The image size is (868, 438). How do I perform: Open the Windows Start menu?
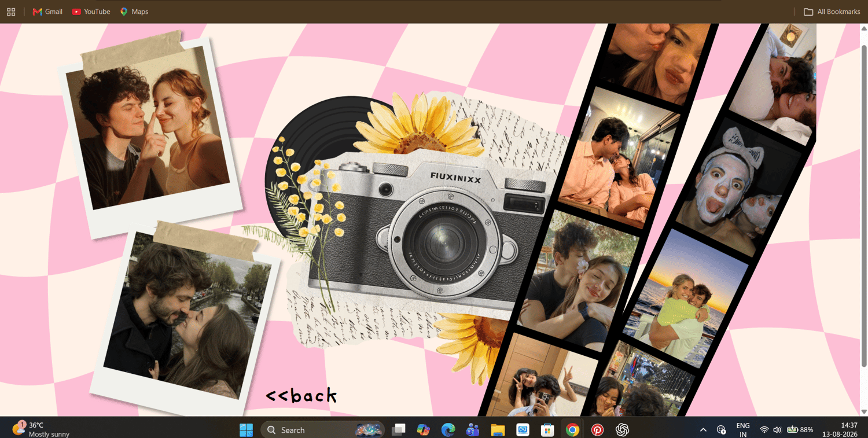[246, 430]
